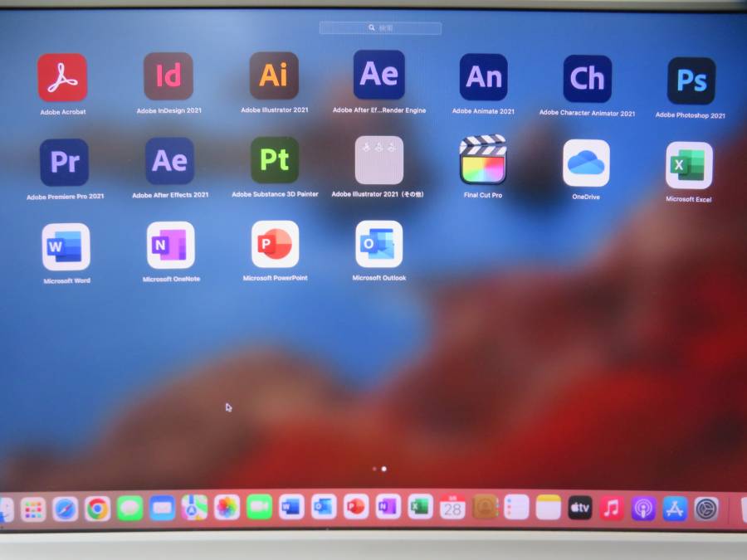Launch Apple TV from the Dock
This screenshot has width=747, height=560.
(x=580, y=508)
